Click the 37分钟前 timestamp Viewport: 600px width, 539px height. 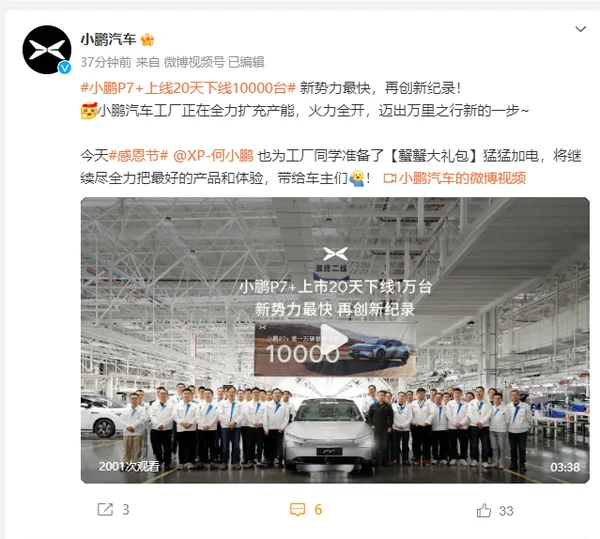tap(106, 62)
